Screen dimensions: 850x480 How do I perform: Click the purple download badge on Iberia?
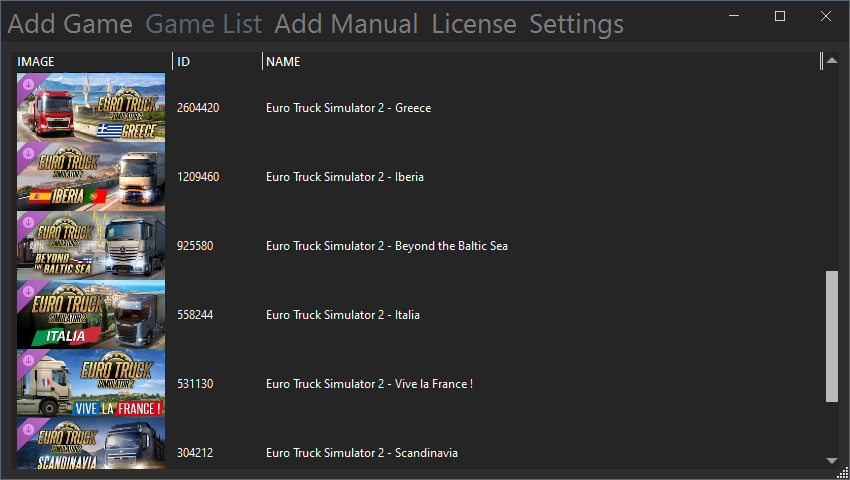click(28, 153)
